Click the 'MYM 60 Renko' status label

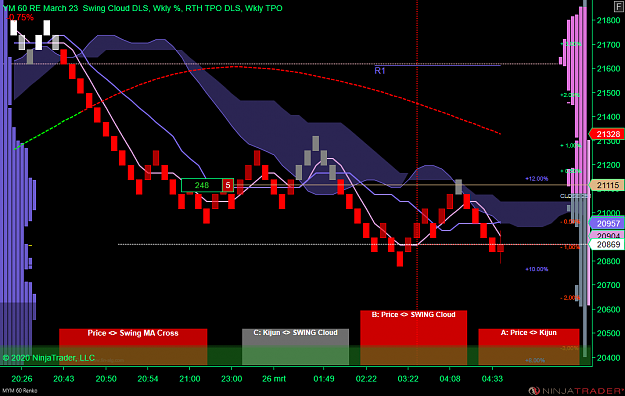20,390
